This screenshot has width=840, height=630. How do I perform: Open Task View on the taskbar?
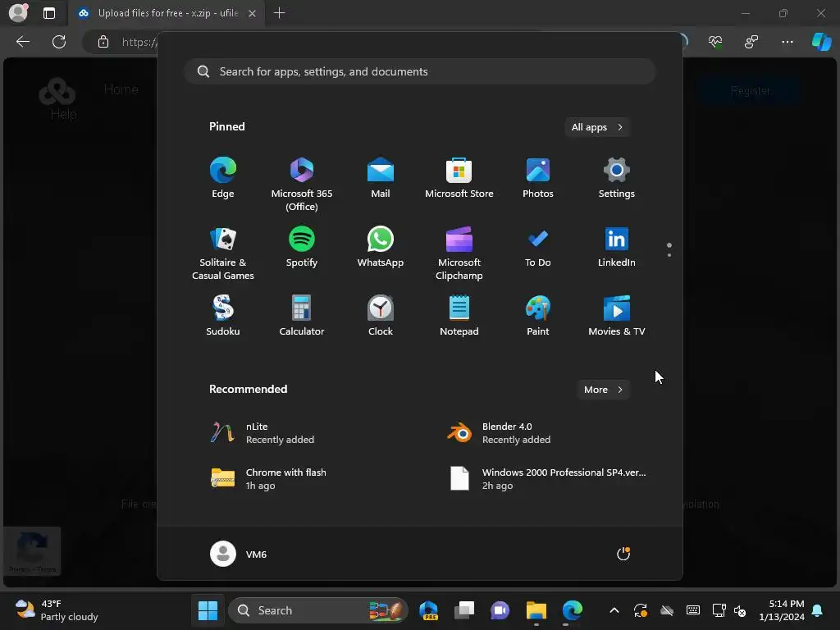pos(464,610)
